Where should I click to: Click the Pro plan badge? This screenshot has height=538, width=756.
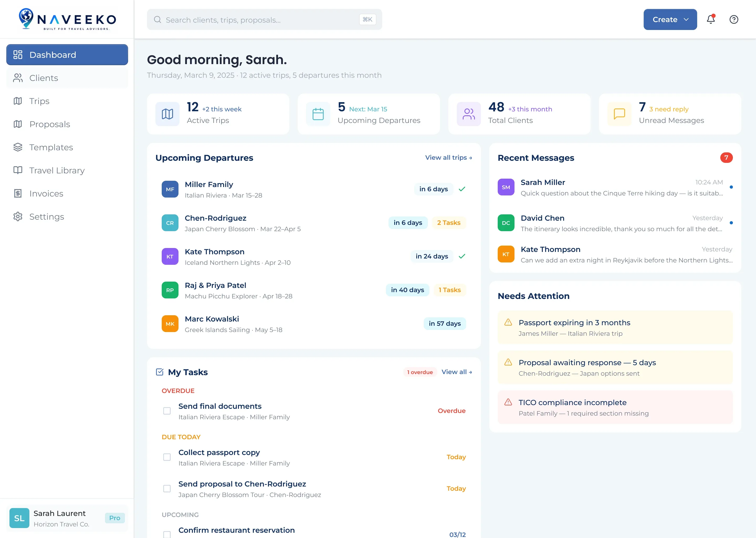115,518
